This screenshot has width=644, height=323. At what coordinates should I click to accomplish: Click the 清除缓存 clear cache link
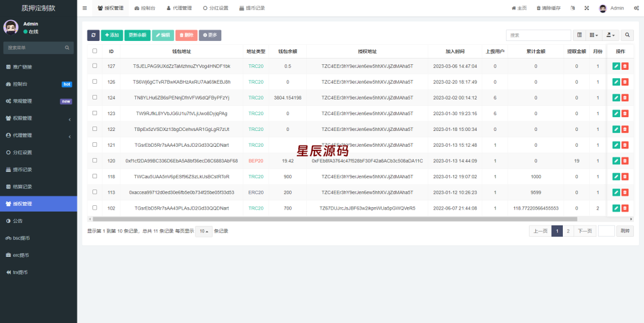(548, 8)
